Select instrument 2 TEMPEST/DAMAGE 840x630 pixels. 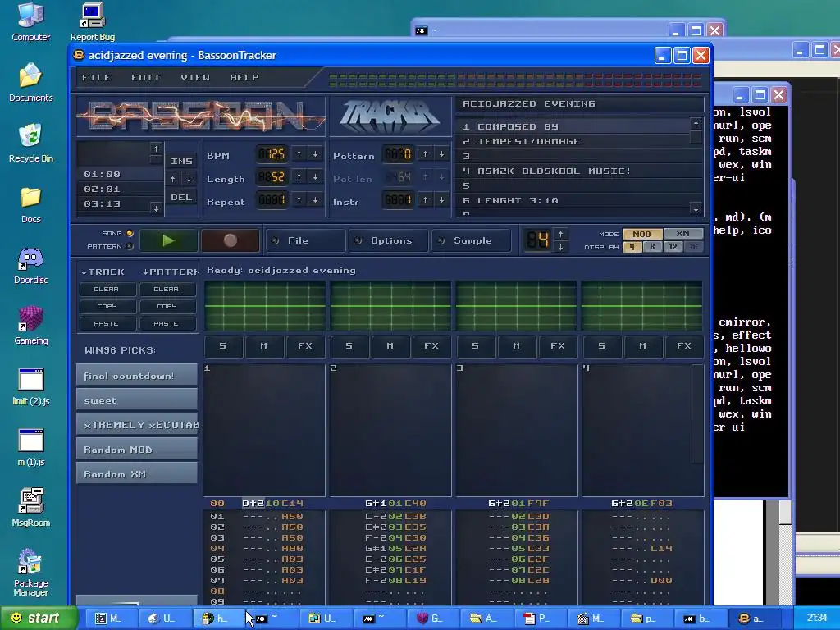(573, 141)
